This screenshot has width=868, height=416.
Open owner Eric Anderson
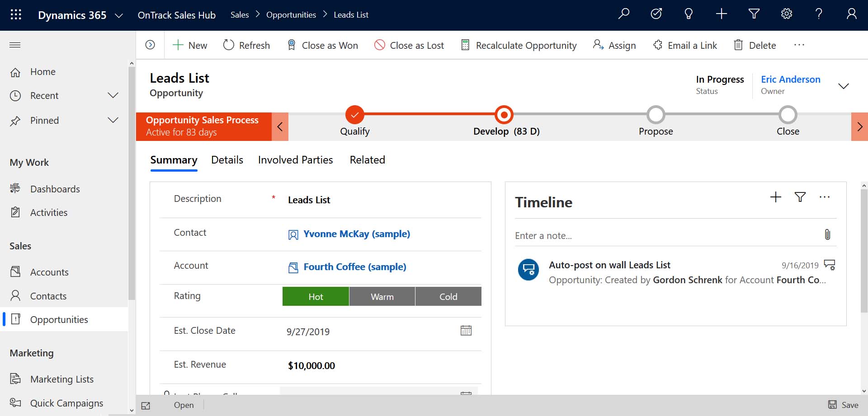coord(790,79)
